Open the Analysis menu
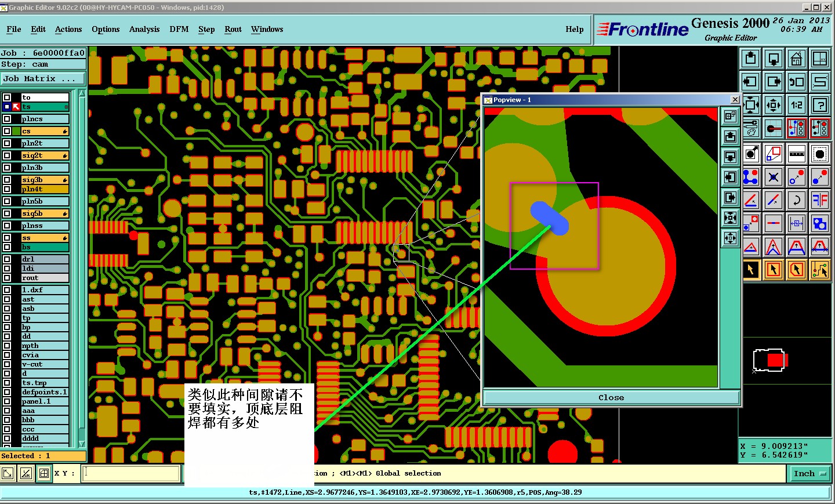Image resolution: width=835 pixels, height=504 pixels. point(144,29)
